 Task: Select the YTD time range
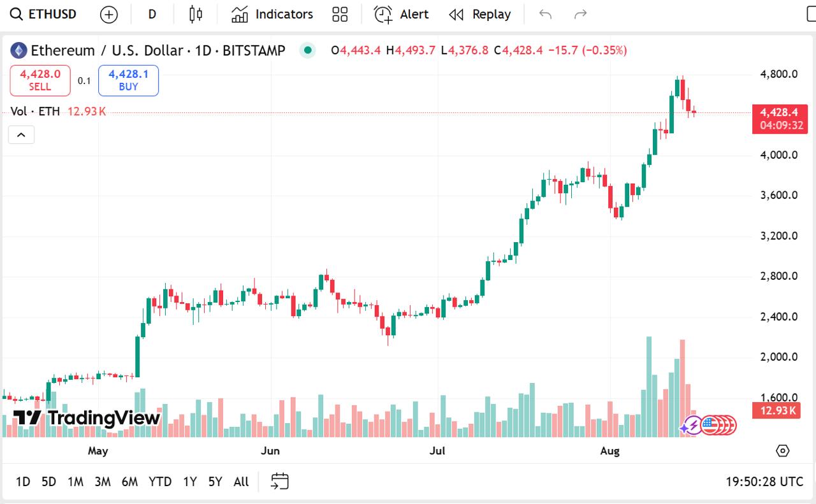coord(160,482)
